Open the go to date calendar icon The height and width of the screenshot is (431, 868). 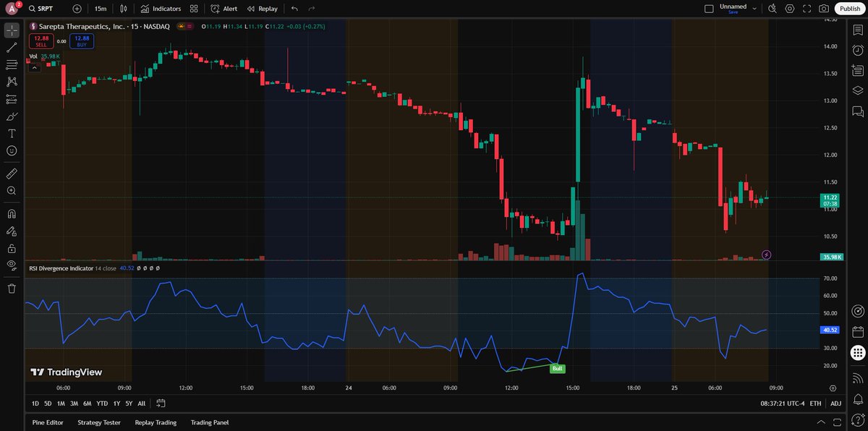(x=161, y=403)
